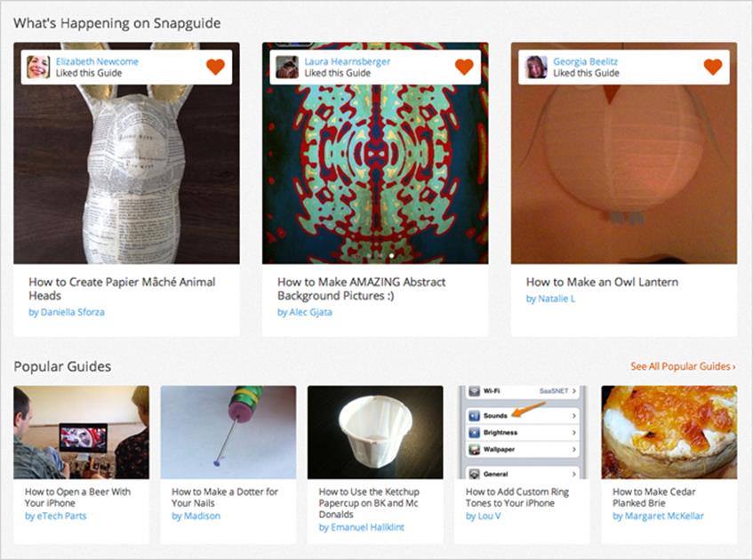Open the beer with iPhone guide thumbnail
This screenshot has width=753, height=560.
point(81,432)
